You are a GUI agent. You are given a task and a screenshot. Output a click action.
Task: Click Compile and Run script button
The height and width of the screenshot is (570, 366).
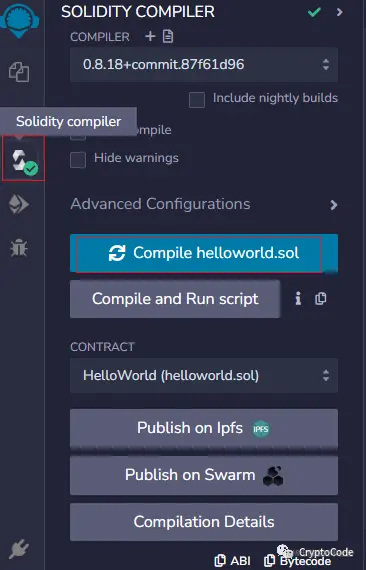click(x=175, y=299)
